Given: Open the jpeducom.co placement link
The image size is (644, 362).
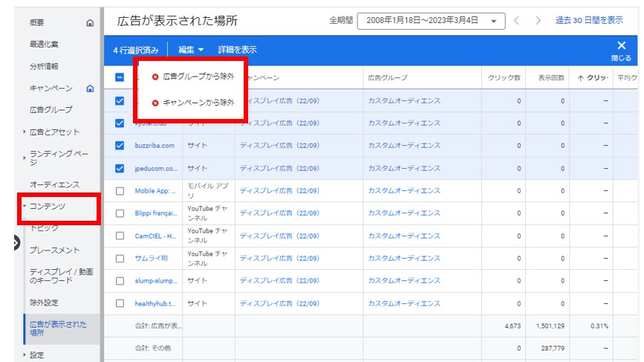Looking at the screenshot, I should [156, 169].
